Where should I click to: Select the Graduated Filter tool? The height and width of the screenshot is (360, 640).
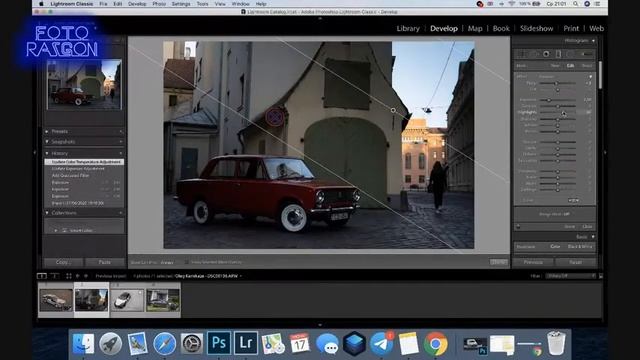point(558,54)
